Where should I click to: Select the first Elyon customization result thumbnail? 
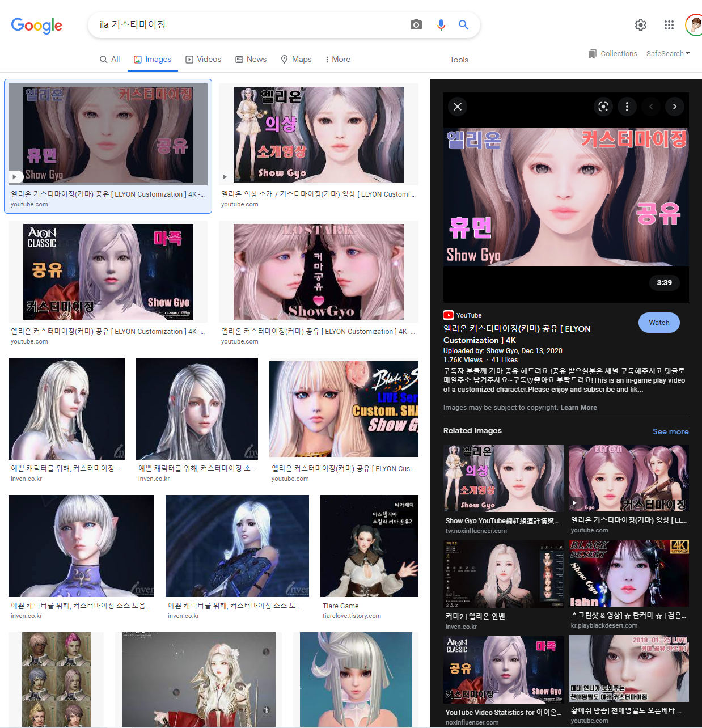pyautogui.click(x=108, y=134)
